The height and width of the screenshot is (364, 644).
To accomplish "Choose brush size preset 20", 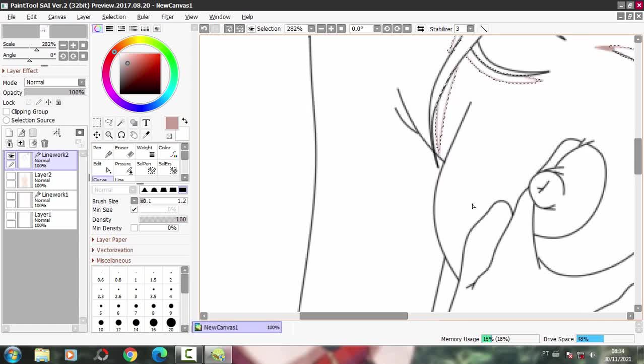I will pos(171,323).
